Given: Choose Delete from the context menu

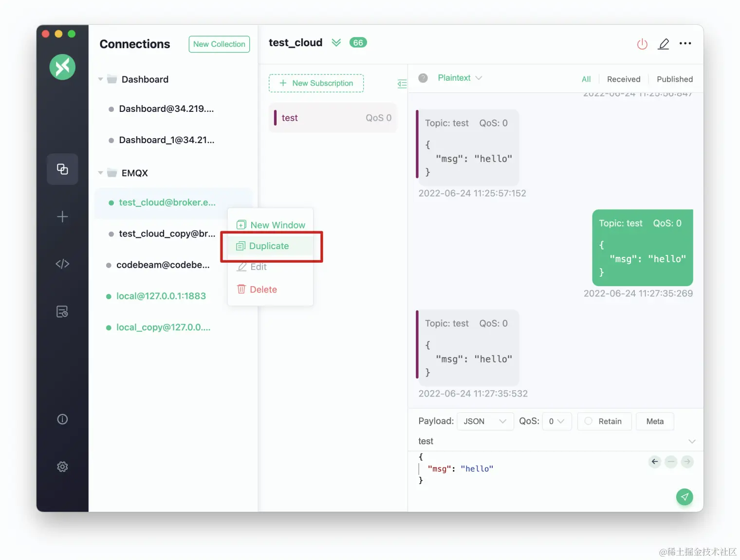Looking at the screenshot, I should 263,289.
